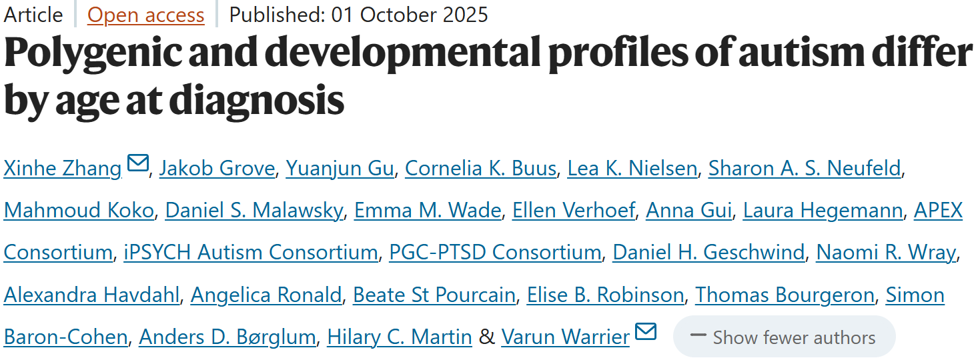Click author Alexandra Havdahl
The width and height of the screenshot is (980, 364).
coord(91,295)
